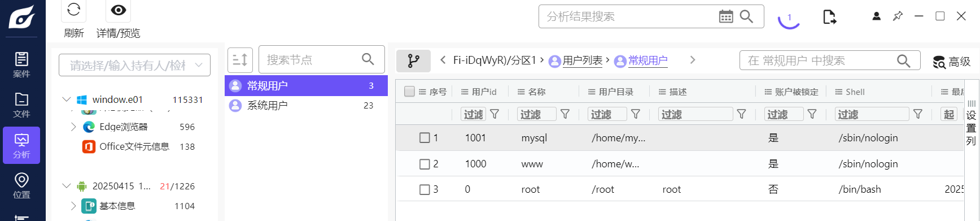Click the 常规用户 breadcrumb link
Viewport: 980px width, 221px height.
point(648,60)
